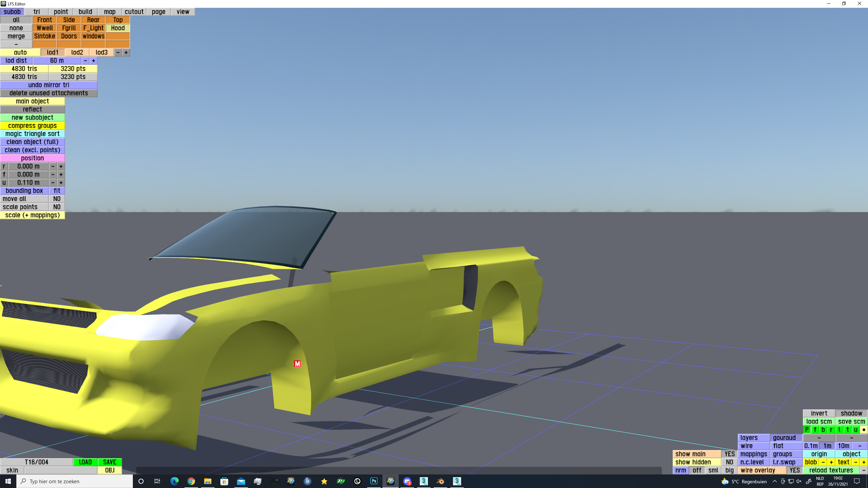Viewport: 868px width, 488px height.
Task: Open Discord from the taskbar
Action: point(407,481)
